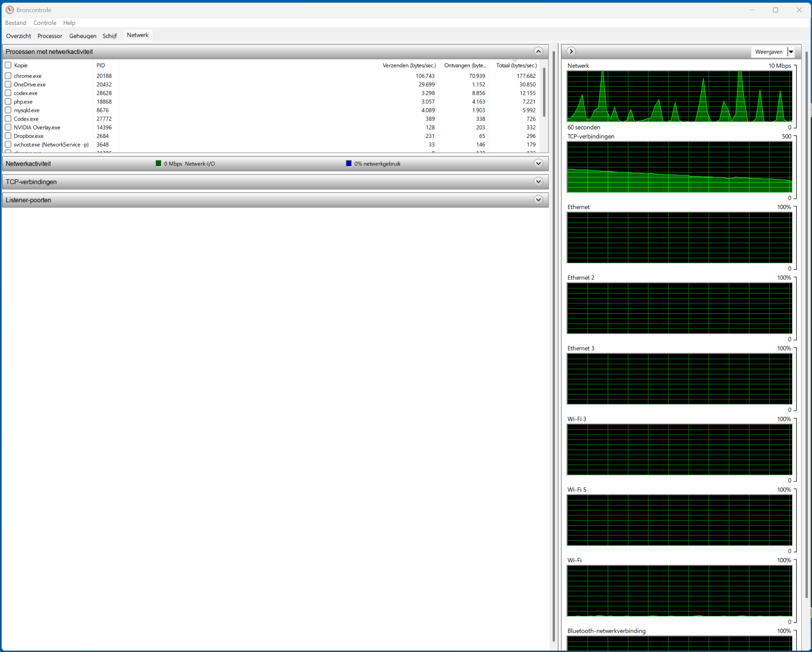Viewport: 812px width, 652px height.
Task: Check the mysqld.exe process checkbox
Action: coord(8,110)
